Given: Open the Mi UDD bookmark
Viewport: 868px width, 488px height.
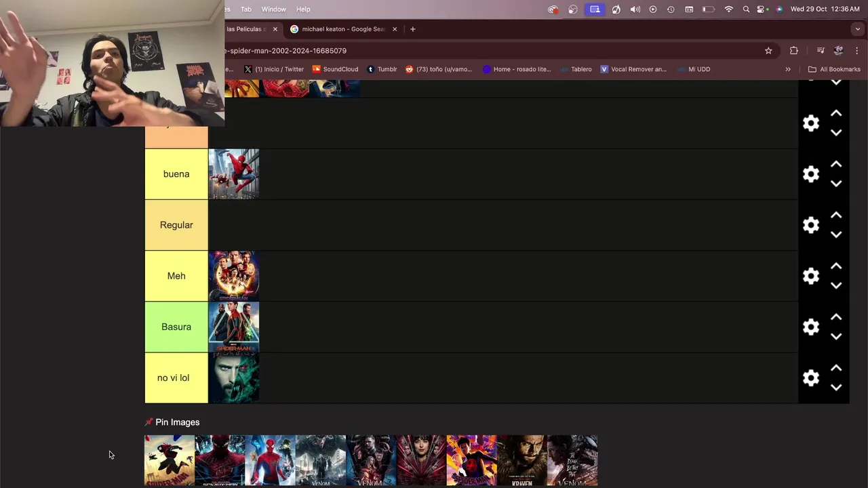Looking at the screenshot, I should [692, 69].
